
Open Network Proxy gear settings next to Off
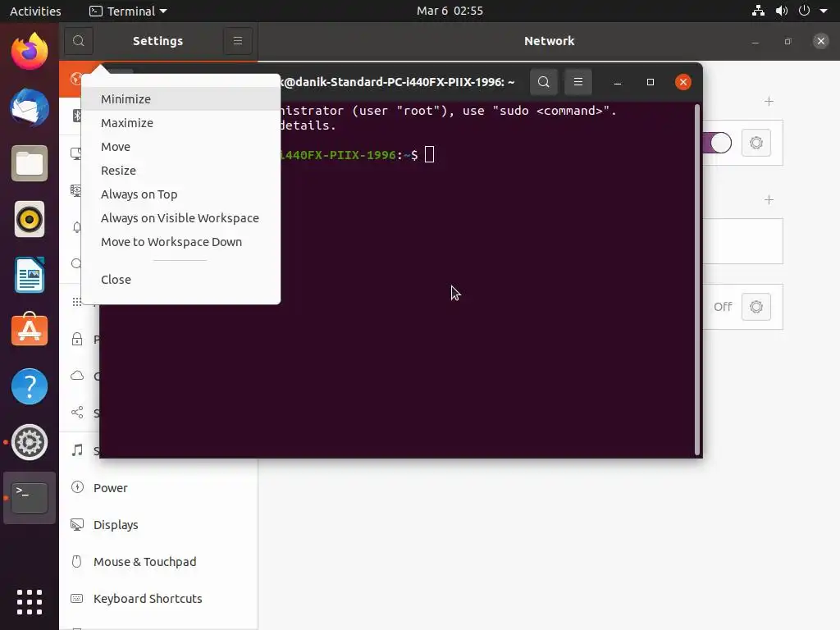tap(756, 307)
